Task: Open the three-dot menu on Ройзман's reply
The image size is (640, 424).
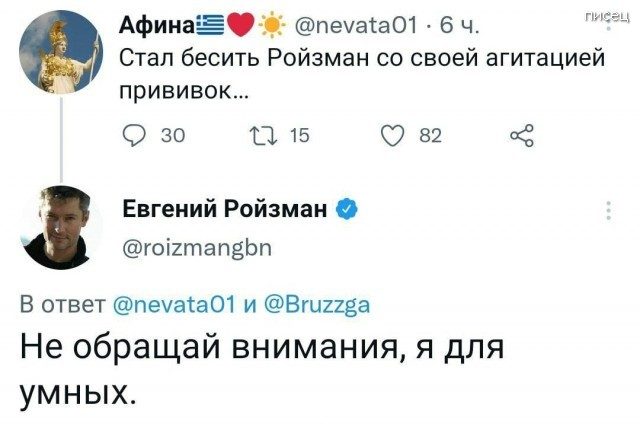Action: (x=609, y=211)
